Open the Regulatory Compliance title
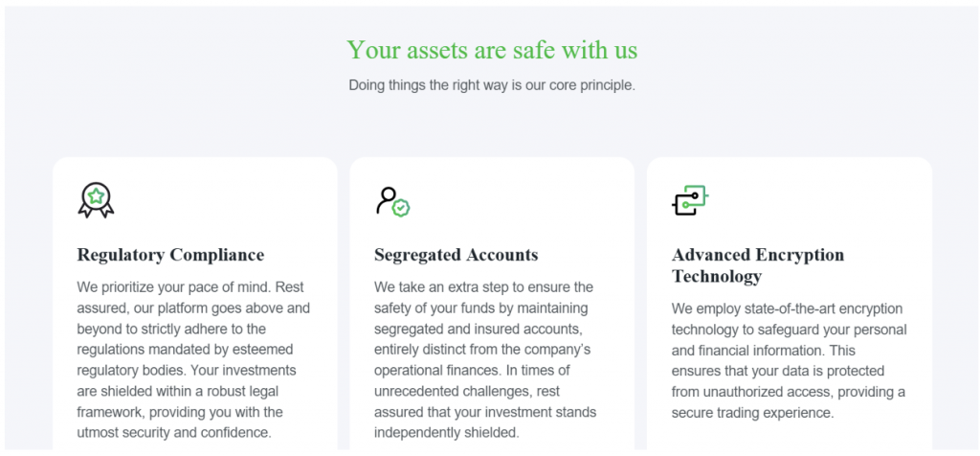 pos(170,255)
